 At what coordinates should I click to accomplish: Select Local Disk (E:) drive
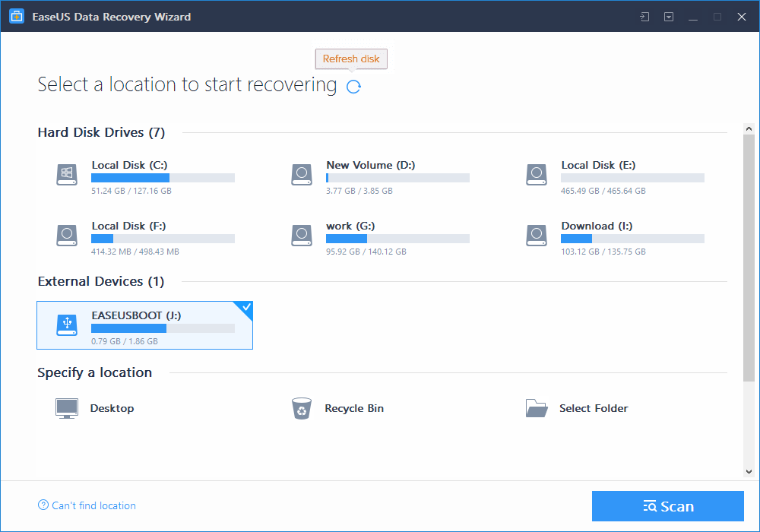[598, 165]
